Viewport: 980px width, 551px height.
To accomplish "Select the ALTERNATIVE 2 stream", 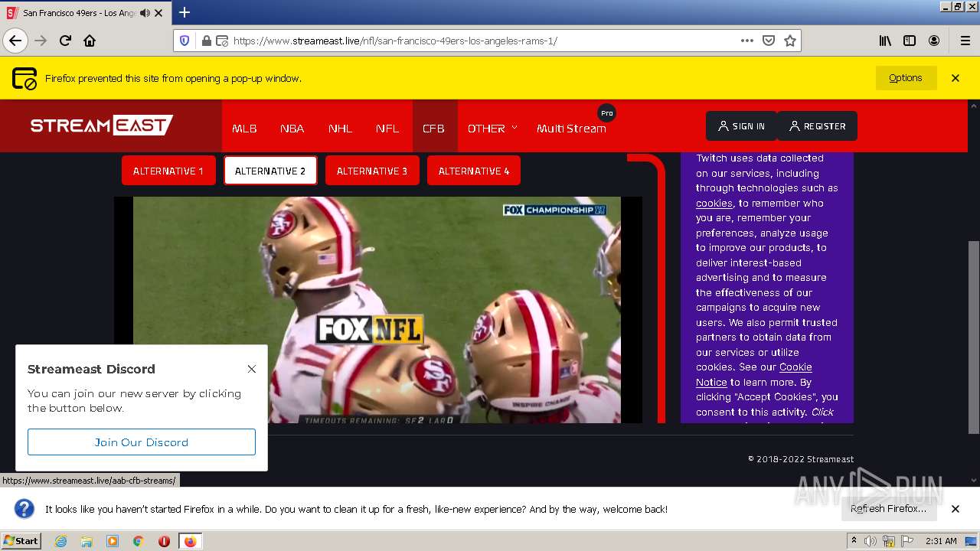I will pos(270,171).
